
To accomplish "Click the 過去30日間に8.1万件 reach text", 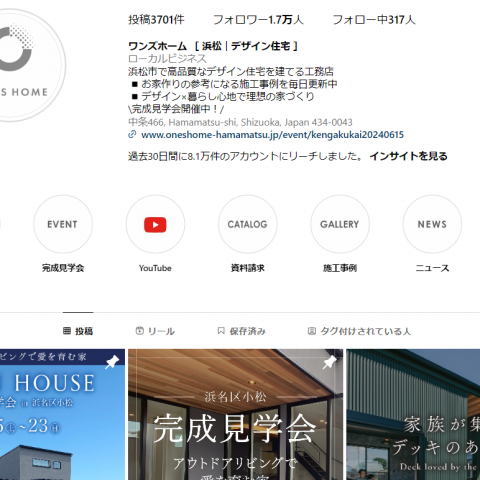I will [x=245, y=156].
